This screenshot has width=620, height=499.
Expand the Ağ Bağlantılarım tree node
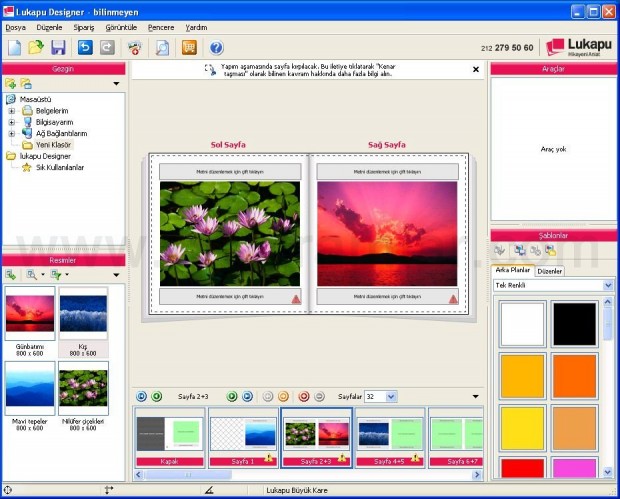pos(11,134)
